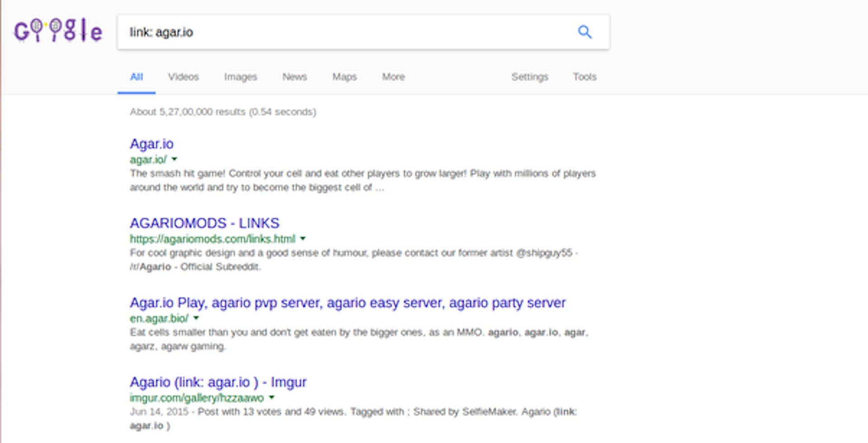Viewport: 868px width, 443px height.
Task: Click the blue magnifier search icon
Action: [x=585, y=32]
